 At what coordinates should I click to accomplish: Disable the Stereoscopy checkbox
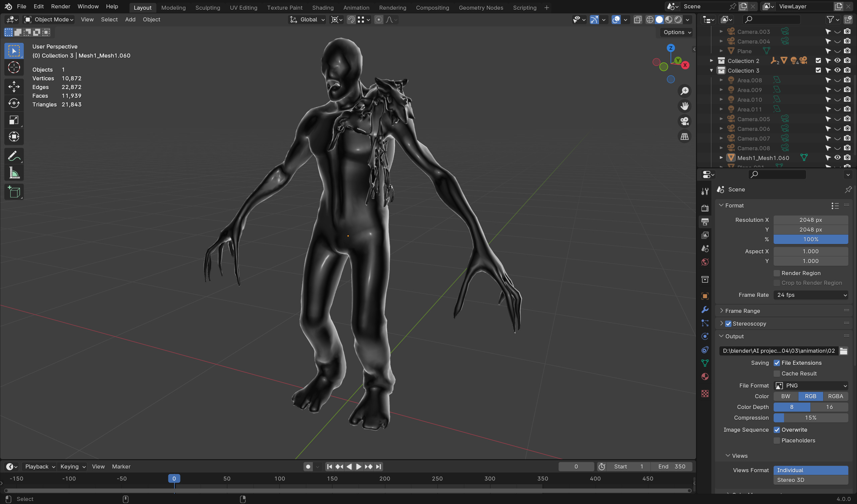coord(728,324)
